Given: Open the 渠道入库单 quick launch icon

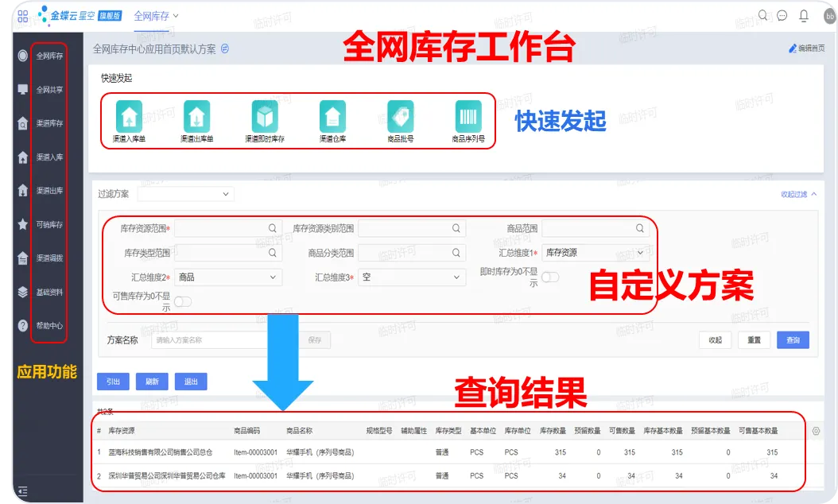Looking at the screenshot, I should click(x=129, y=117).
